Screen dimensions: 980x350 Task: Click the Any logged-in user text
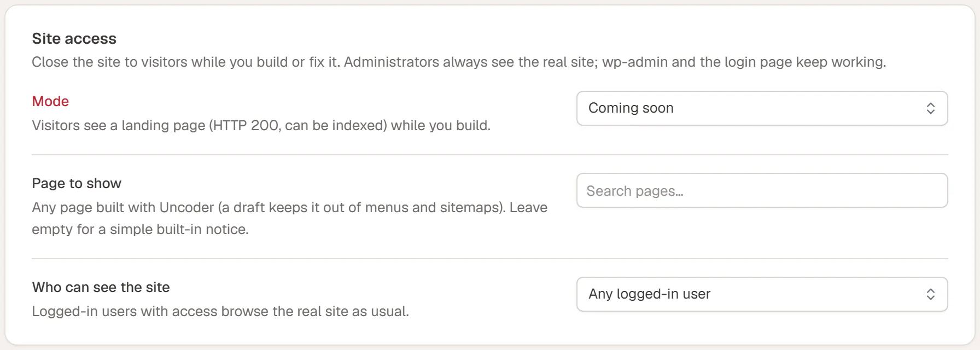pyautogui.click(x=649, y=294)
